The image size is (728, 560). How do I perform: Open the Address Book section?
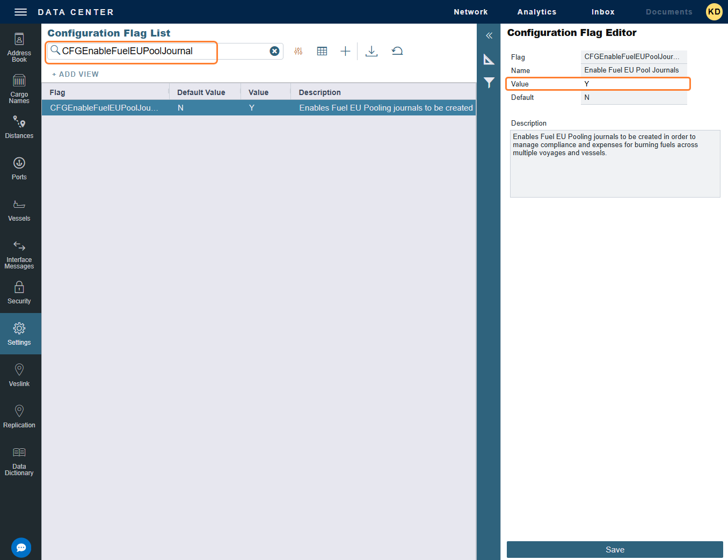tap(19, 46)
